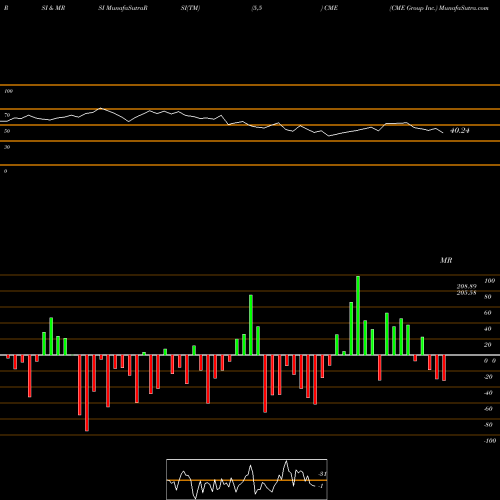Click the 208.89 price value
The width and height of the screenshot is (500, 500).
coord(467,286)
